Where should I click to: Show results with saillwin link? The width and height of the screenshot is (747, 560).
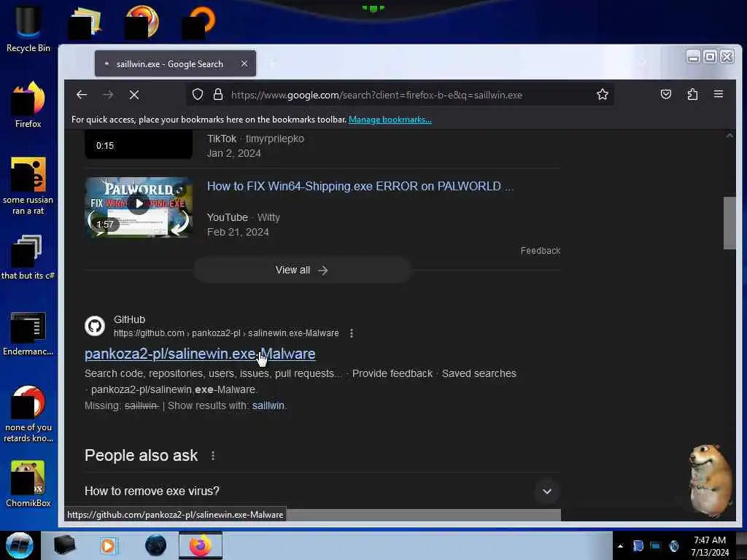[268, 405]
